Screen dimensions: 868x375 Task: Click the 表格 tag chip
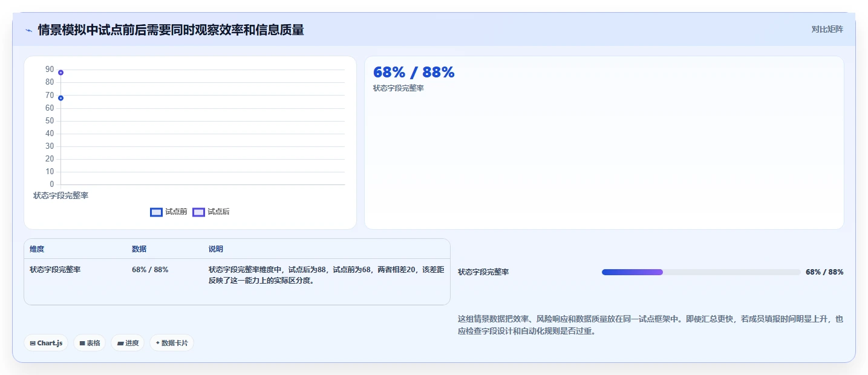tap(90, 343)
